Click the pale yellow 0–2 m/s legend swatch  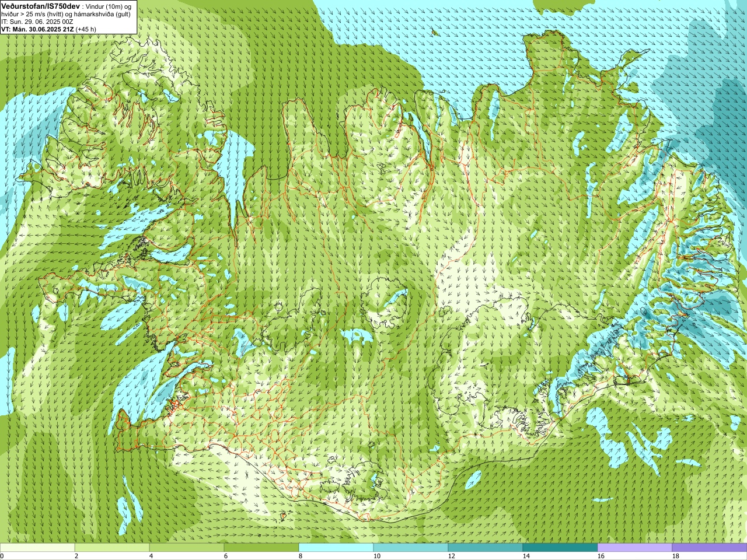coord(37,548)
